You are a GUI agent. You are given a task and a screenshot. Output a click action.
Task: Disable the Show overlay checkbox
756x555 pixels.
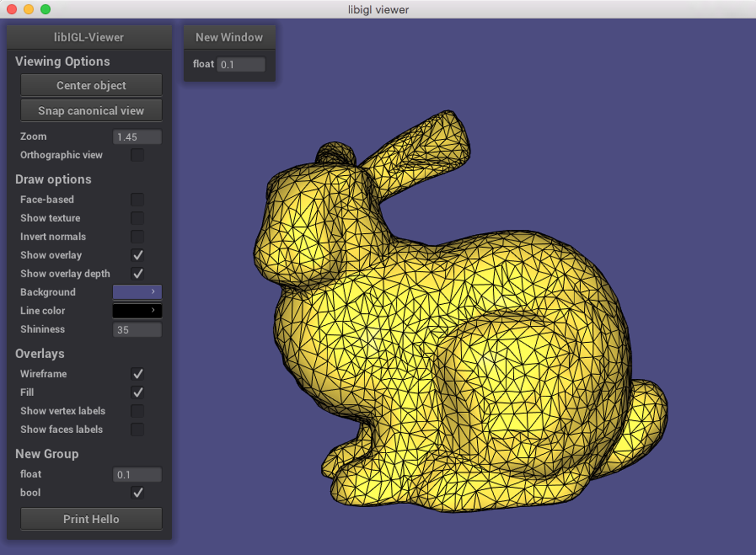tap(137, 255)
